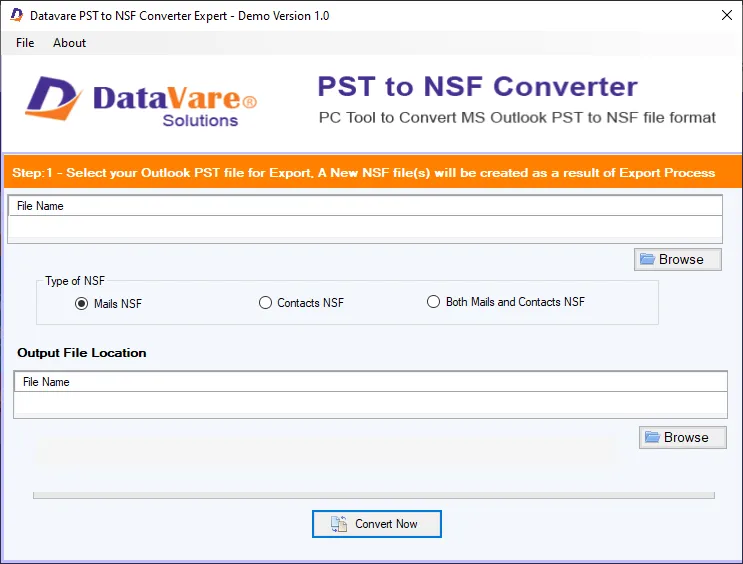Click the Output File Location list box
Image resolution: width=743 pixels, height=564 pixels.
point(370,394)
